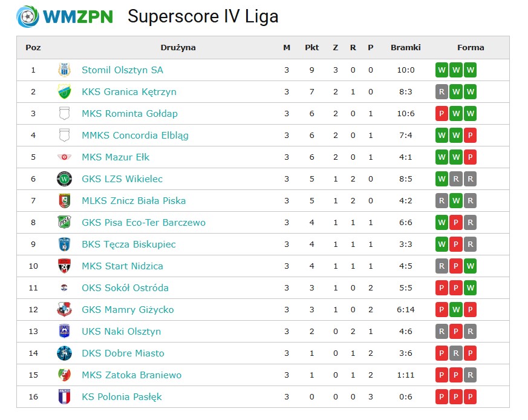Screen dimensions: 528x420
Task: Click the MKS Zatoka Braniewo team link
Action: coord(132,375)
